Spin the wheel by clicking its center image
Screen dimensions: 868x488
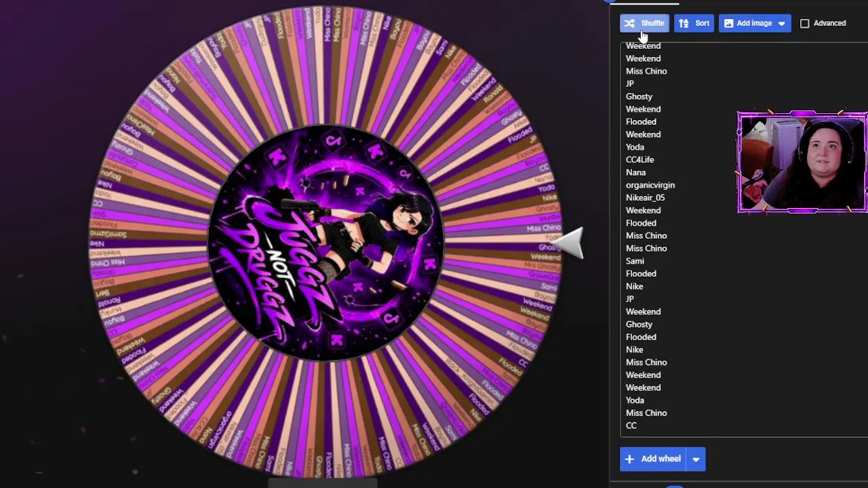pyautogui.click(x=326, y=242)
